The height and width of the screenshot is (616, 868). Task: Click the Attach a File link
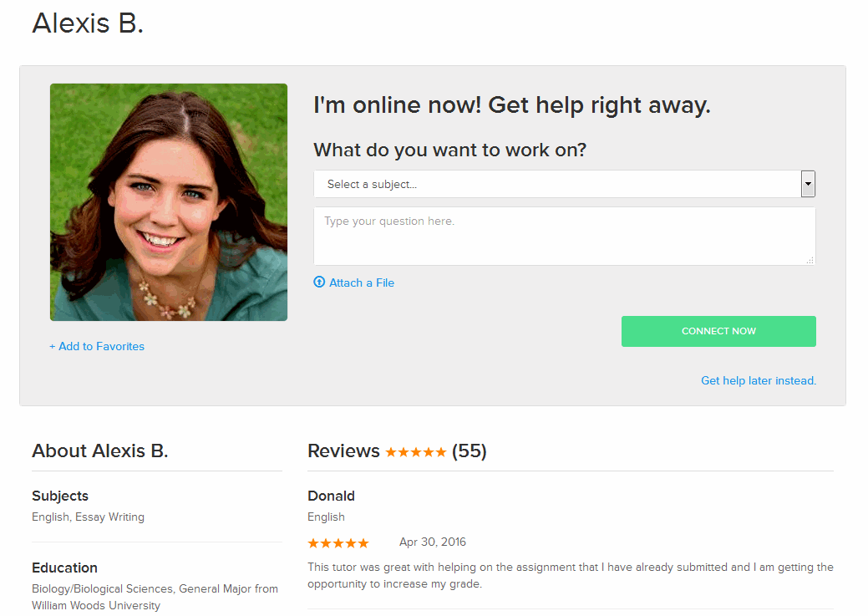tap(361, 283)
